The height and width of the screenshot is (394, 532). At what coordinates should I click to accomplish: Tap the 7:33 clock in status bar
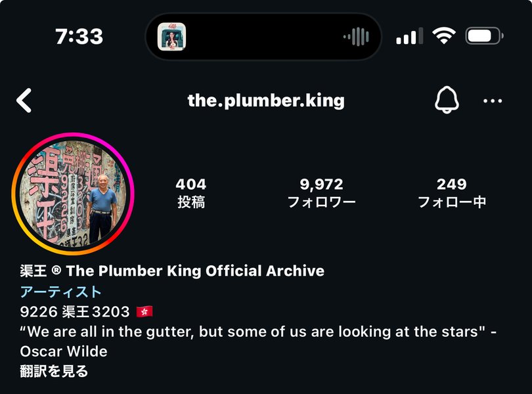[x=79, y=36]
